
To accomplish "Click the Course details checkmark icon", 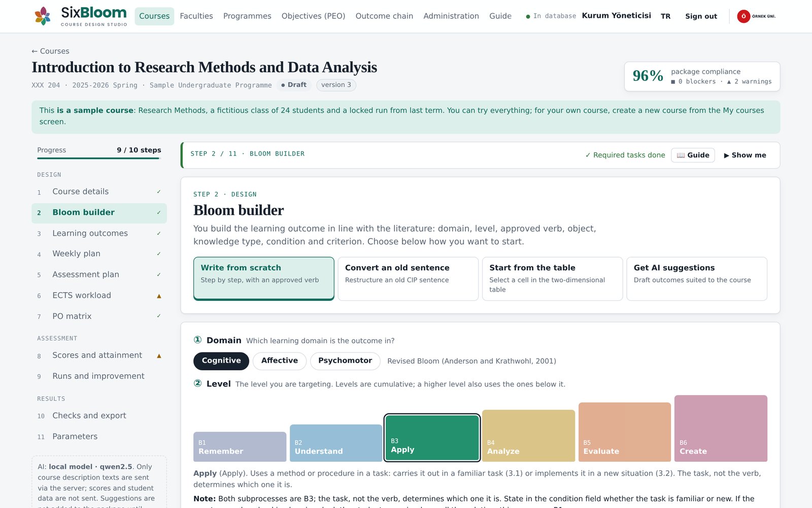I will [159, 192].
